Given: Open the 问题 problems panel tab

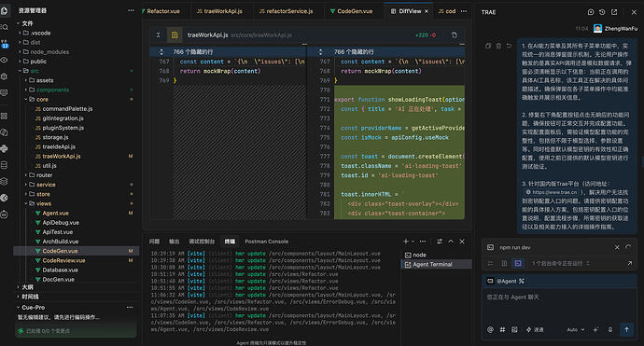Looking at the screenshot, I should coord(154,242).
